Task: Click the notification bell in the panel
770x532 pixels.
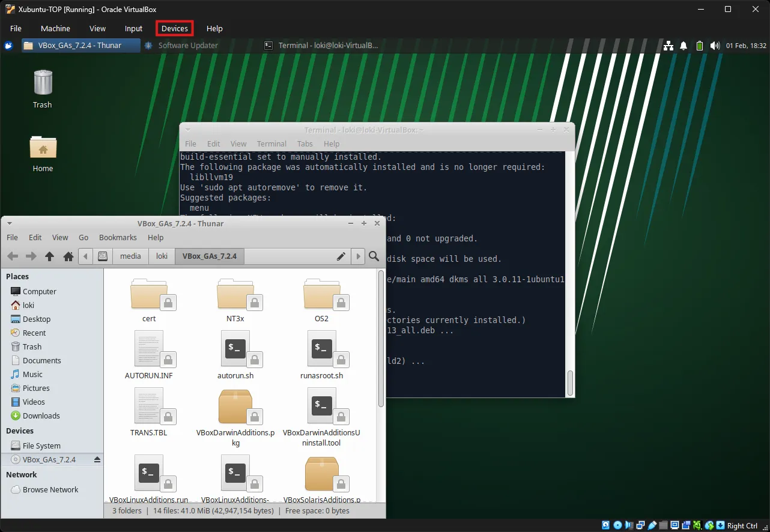Action: [x=684, y=46]
